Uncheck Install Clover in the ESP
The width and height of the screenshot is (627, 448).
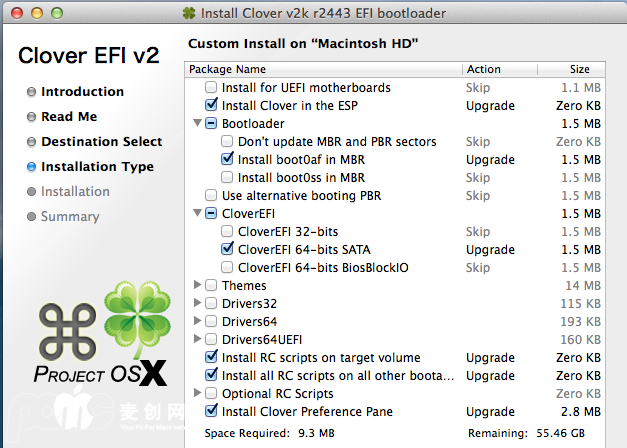(x=211, y=106)
